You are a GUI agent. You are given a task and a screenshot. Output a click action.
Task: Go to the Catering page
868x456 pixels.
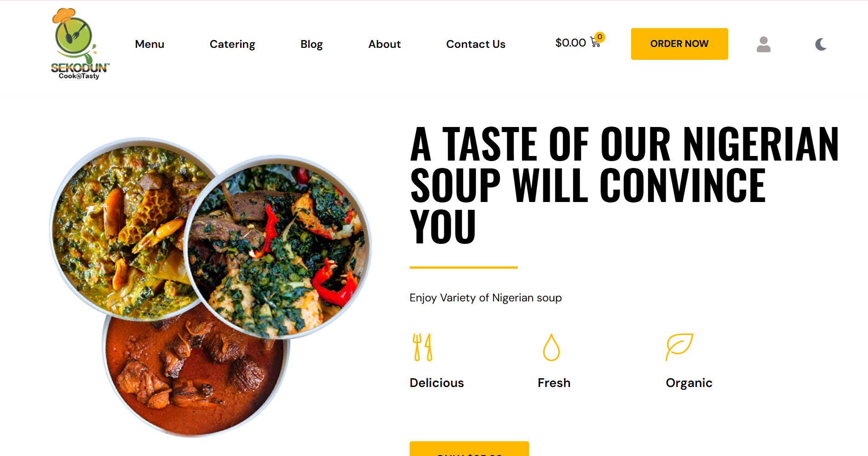(232, 44)
